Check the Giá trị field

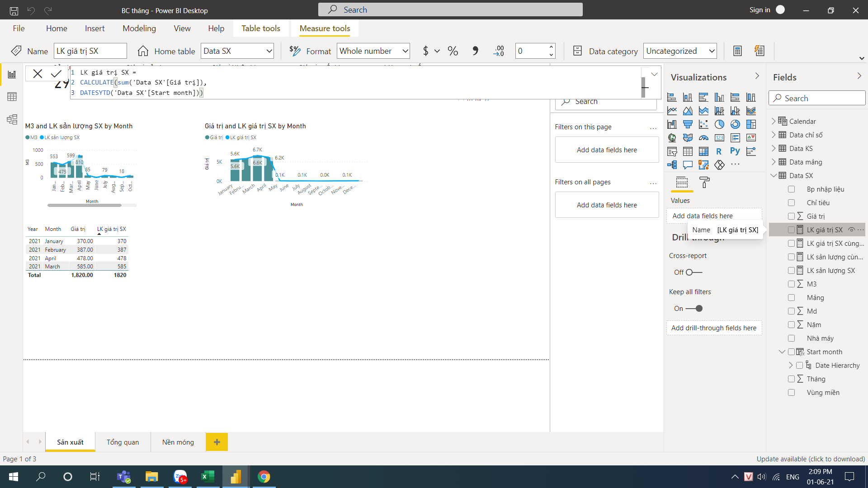(791, 216)
